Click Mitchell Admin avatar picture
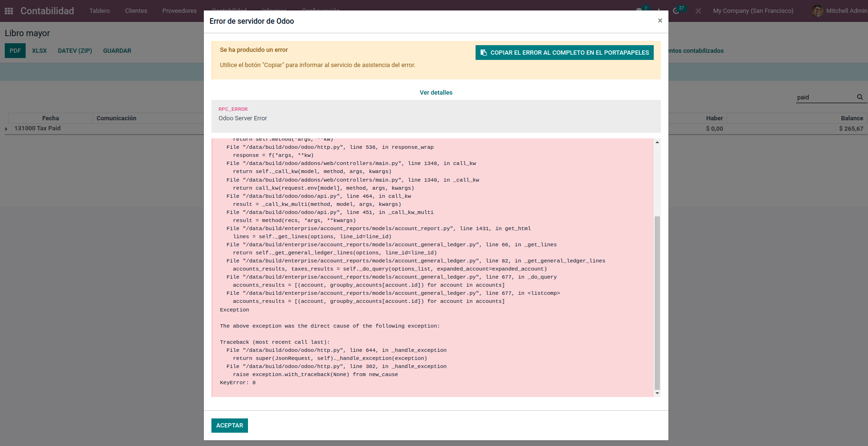This screenshot has width=868, height=446. click(x=818, y=10)
